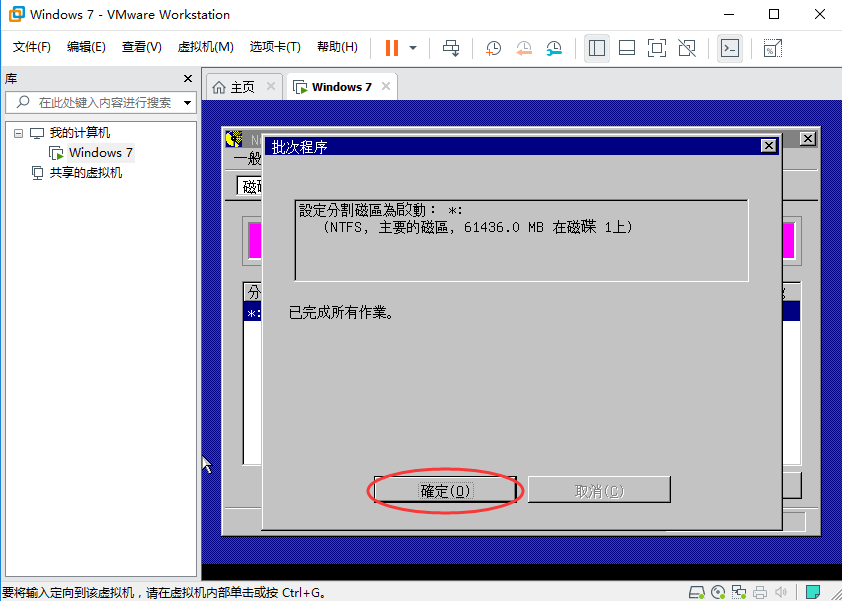
Task: Pause the virtual machine with orange pause icon
Action: tap(392, 48)
